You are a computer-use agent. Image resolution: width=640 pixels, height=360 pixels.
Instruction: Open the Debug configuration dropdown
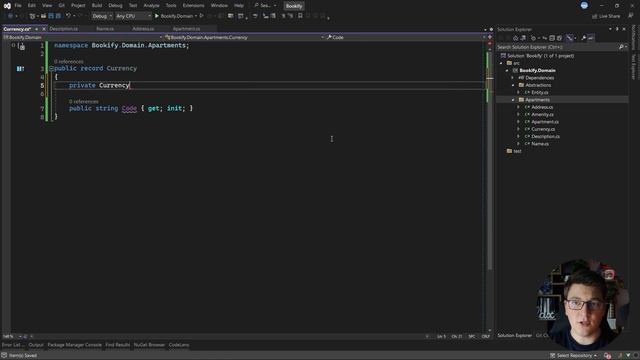(x=102, y=16)
